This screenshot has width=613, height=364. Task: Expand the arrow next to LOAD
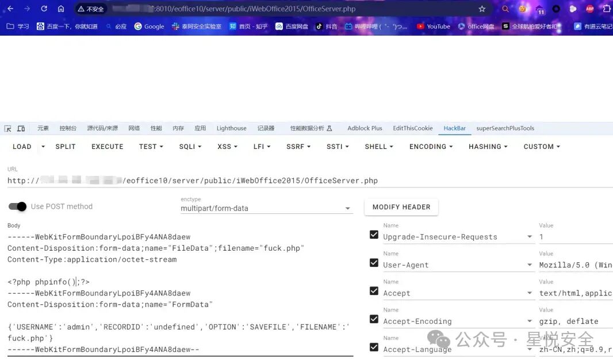click(x=43, y=147)
